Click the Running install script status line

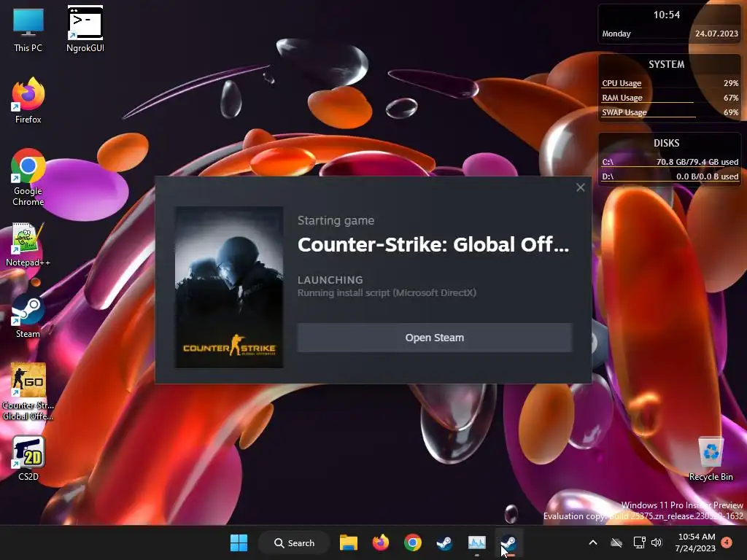(x=387, y=293)
